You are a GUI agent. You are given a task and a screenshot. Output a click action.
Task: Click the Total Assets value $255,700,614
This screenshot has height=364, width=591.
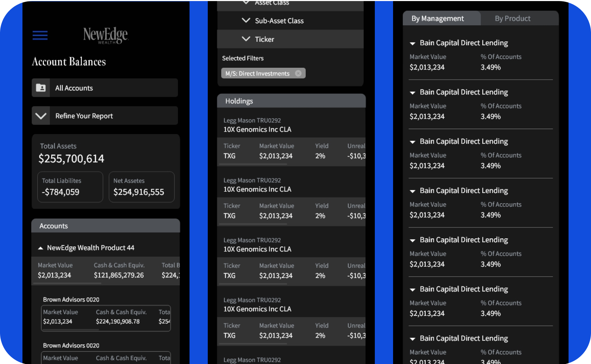71,159
